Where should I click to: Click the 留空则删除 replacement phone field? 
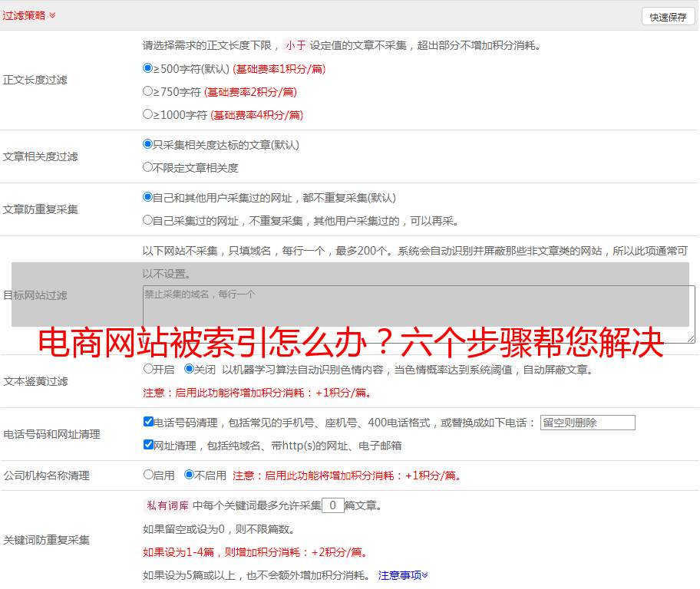click(x=587, y=423)
